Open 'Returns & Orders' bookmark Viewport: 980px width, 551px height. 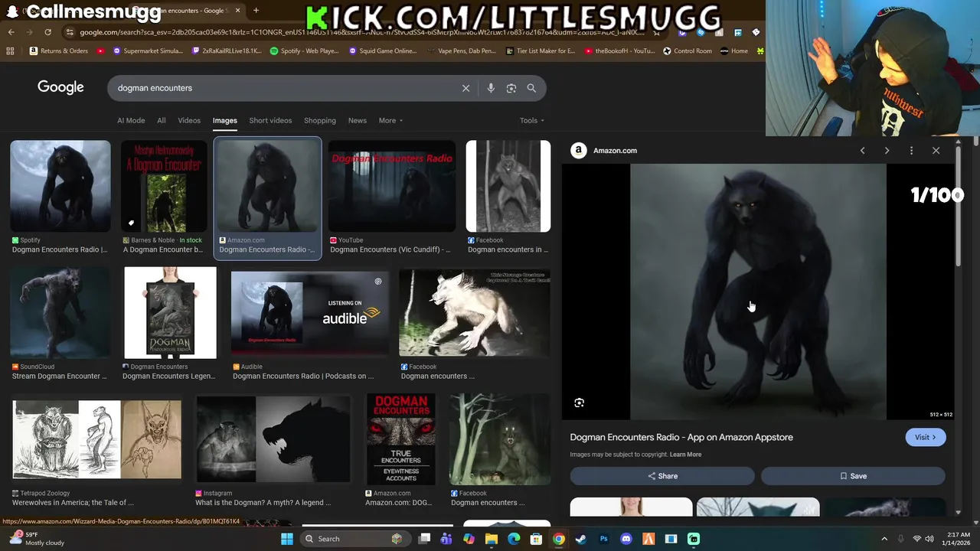(x=59, y=51)
